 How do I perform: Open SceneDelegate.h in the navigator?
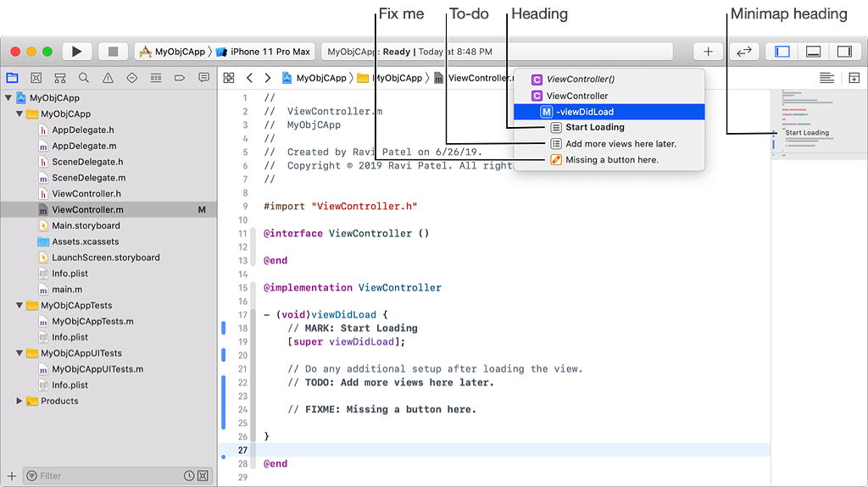[x=87, y=162]
